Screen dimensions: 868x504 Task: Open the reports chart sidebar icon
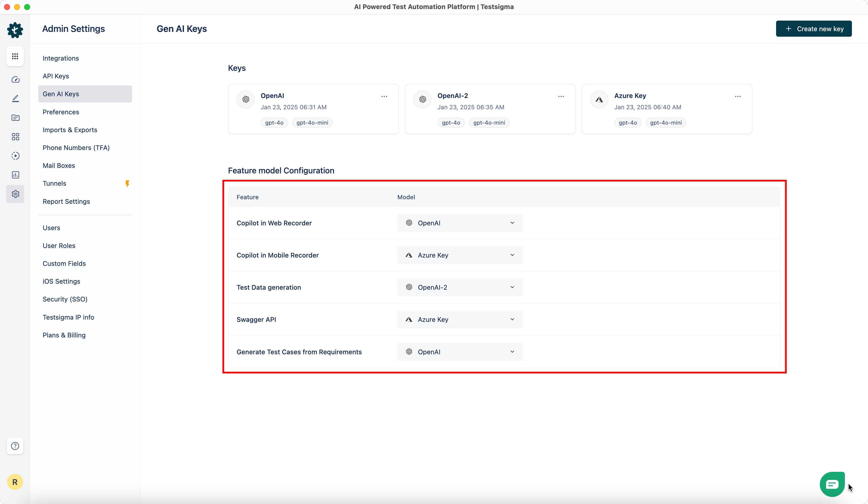click(x=15, y=175)
